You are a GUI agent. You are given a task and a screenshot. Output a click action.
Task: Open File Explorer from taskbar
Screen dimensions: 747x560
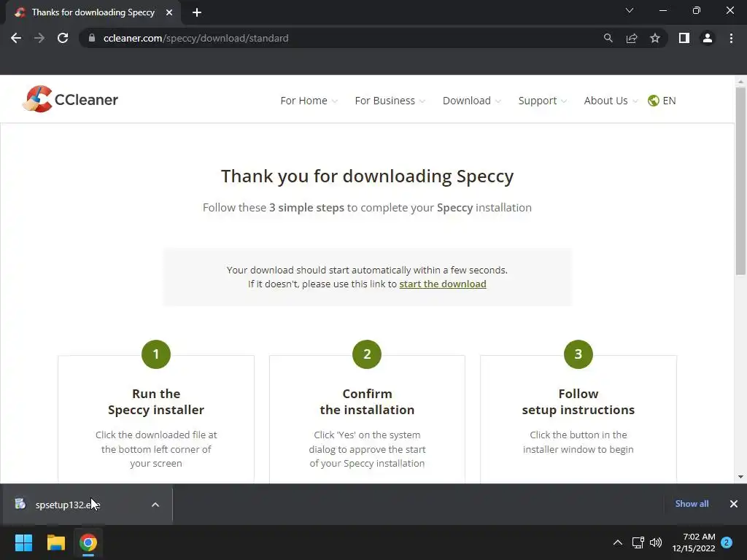coord(55,542)
